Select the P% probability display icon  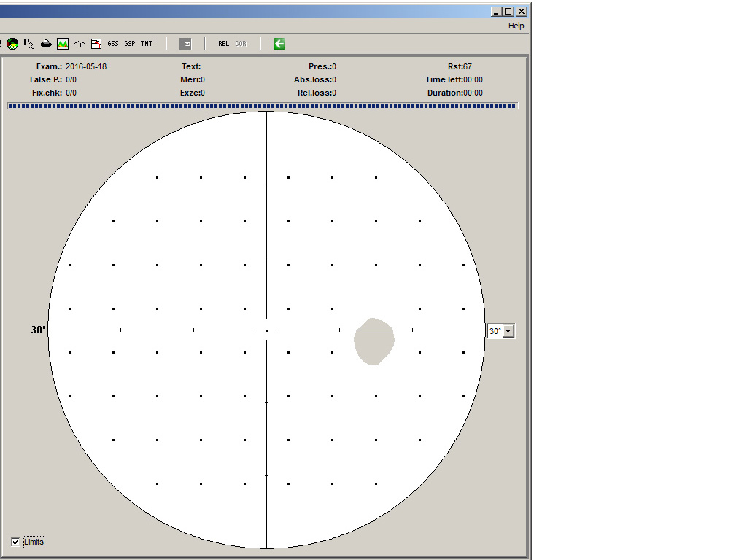[x=29, y=44]
